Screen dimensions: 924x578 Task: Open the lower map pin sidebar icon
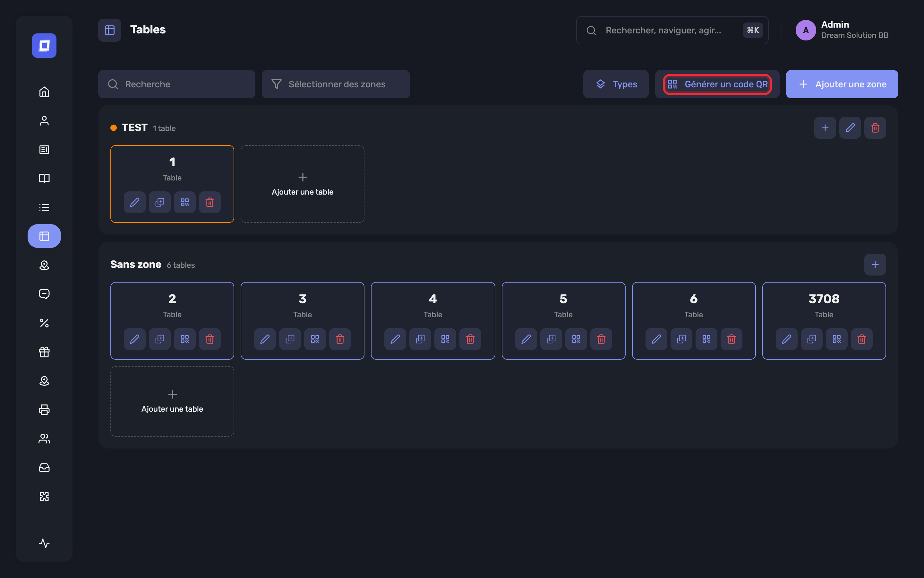pos(44,381)
